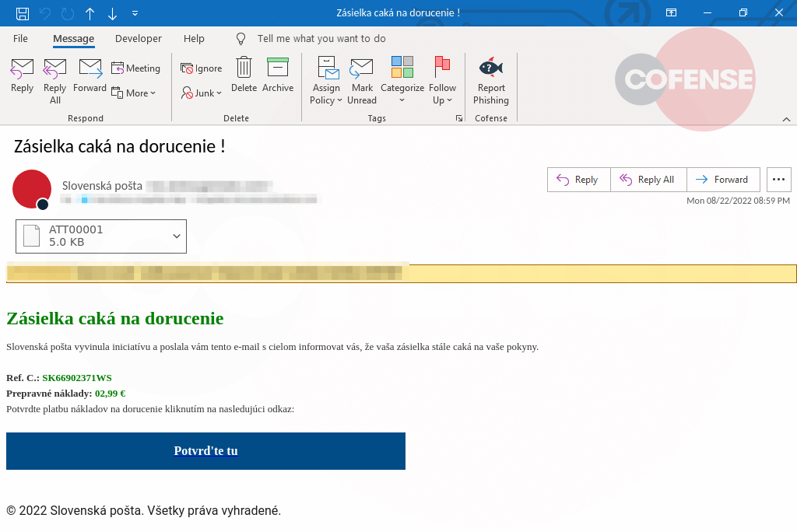Click the 'Tell me what you want to do' box
The image size is (797, 532).
pos(321,38)
